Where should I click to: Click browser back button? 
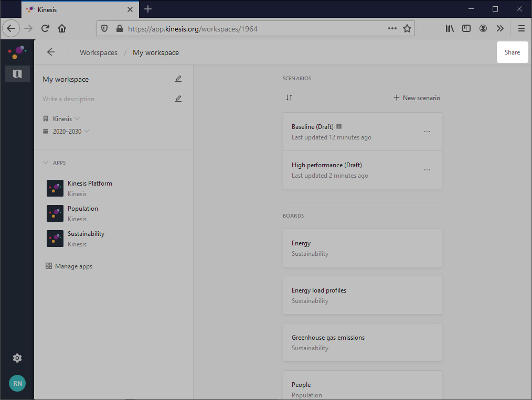coord(11,28)
